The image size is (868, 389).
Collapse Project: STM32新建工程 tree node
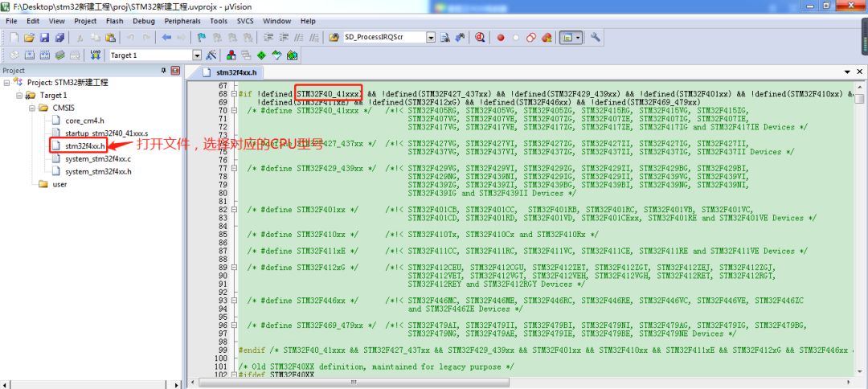click(6, 83)
